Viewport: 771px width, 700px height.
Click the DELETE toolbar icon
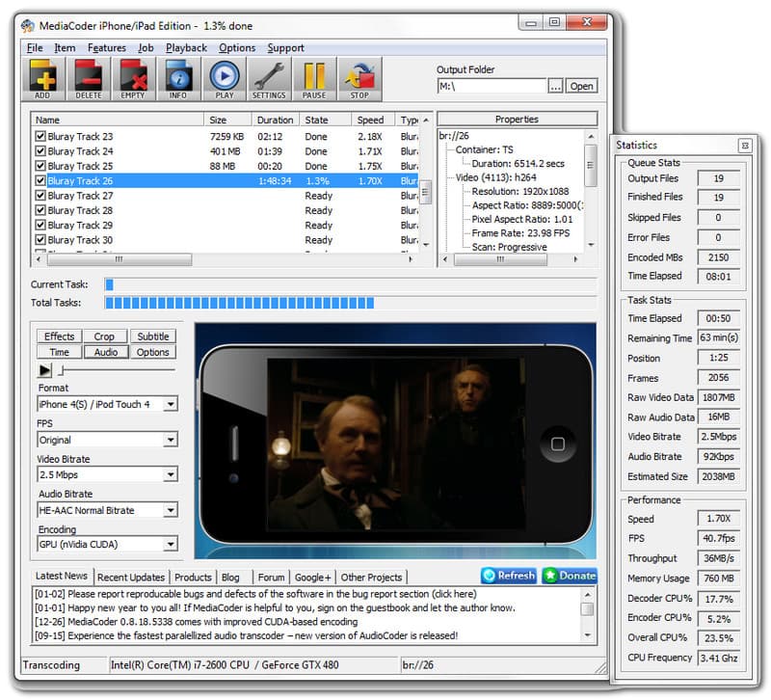pos(88,78)
